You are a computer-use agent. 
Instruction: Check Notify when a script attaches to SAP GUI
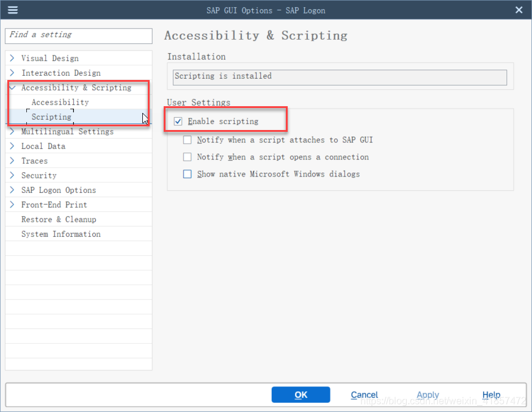point(188,140)
